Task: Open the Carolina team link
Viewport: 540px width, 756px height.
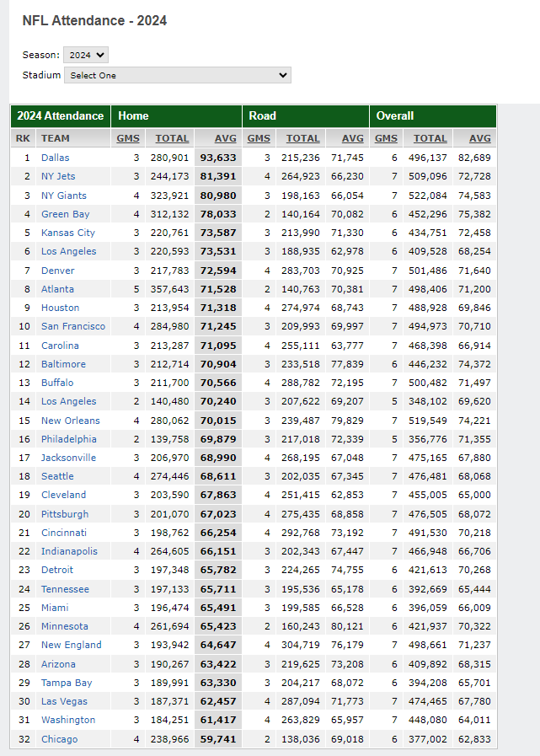Action: point(60,346)
